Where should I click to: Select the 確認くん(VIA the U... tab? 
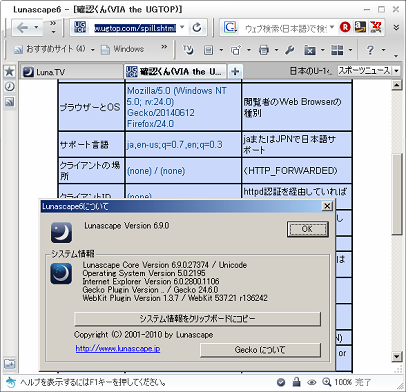coord(176,72)
